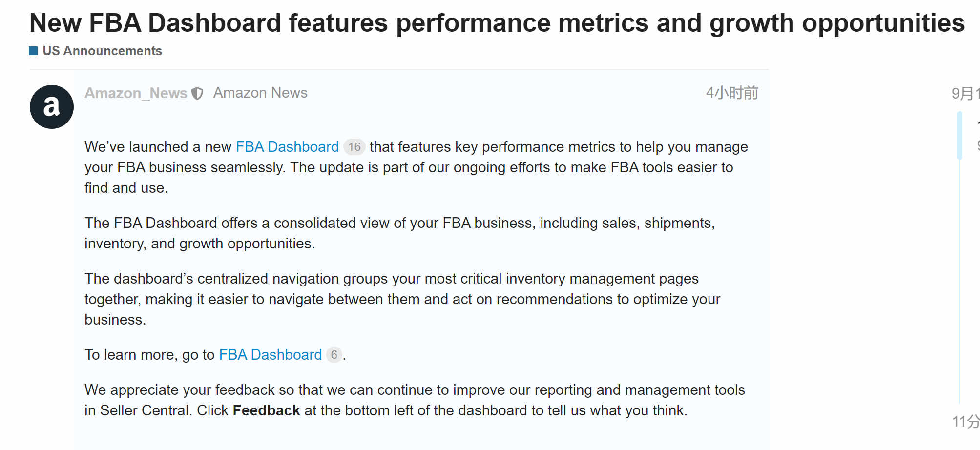Click the 16 click-count badge

tap(354, 147)
